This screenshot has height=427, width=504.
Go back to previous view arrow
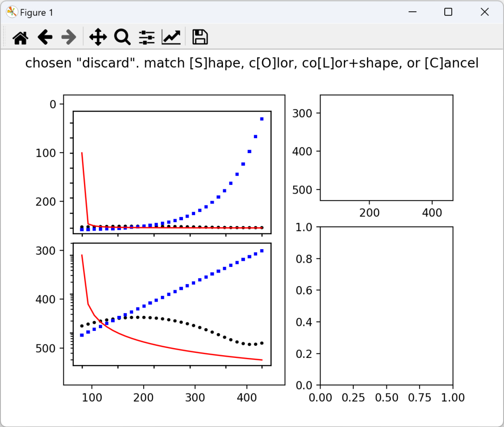(45, 37)
